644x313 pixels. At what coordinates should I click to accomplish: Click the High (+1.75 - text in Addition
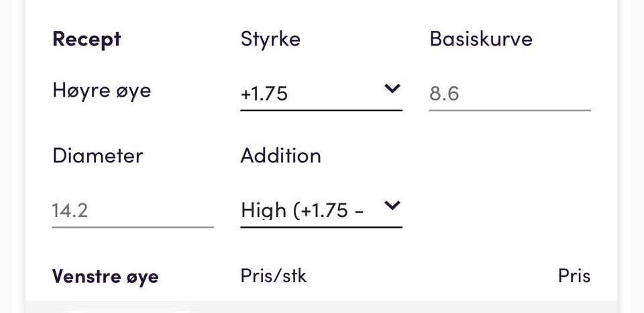tap(303, 211)
